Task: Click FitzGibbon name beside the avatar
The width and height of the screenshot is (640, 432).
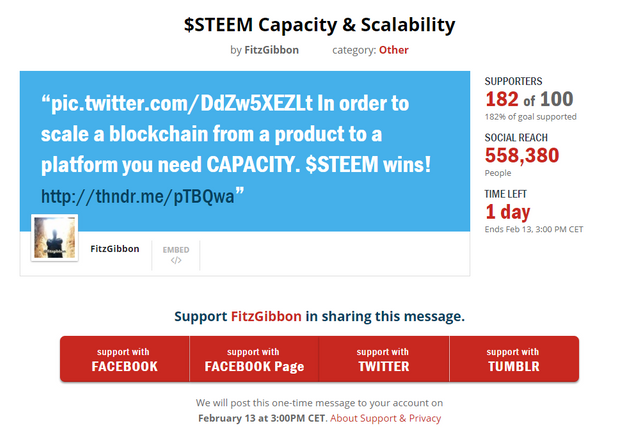Action: 114,247
